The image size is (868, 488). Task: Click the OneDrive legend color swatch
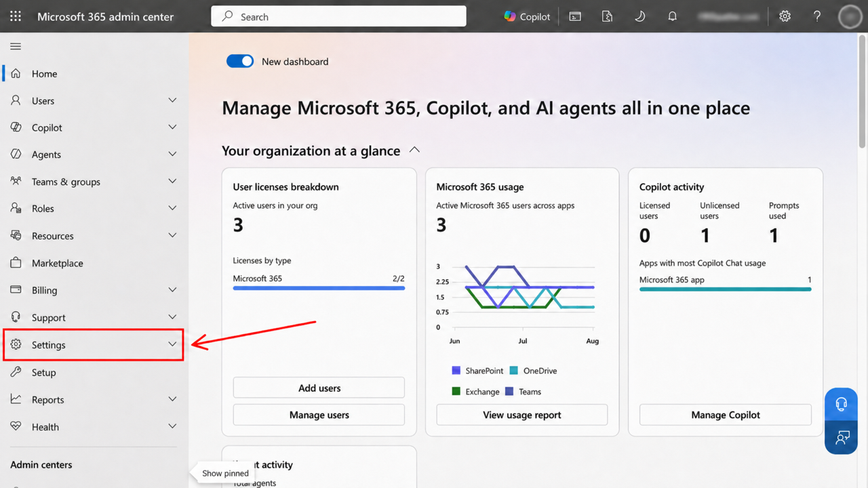pos(514,371)
